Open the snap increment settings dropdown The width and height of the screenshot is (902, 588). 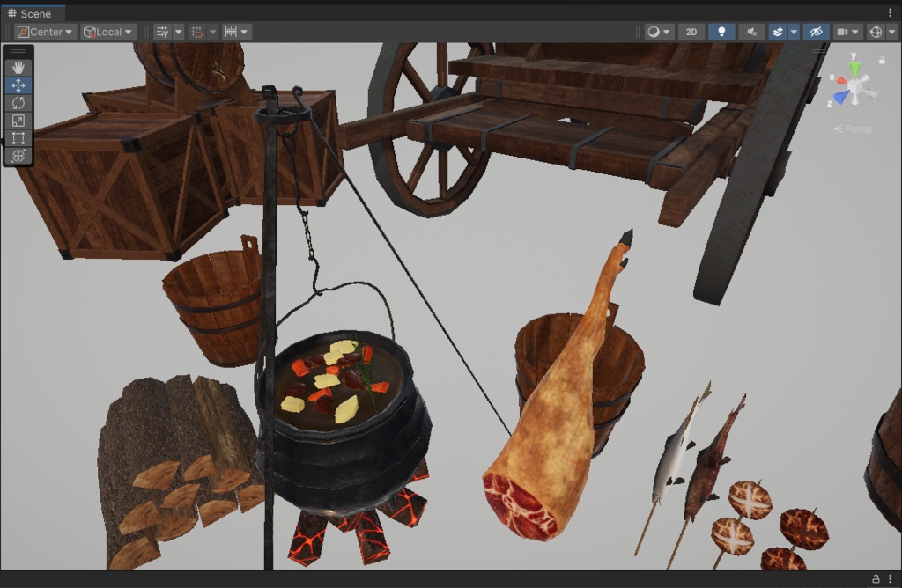coord(236,33)
